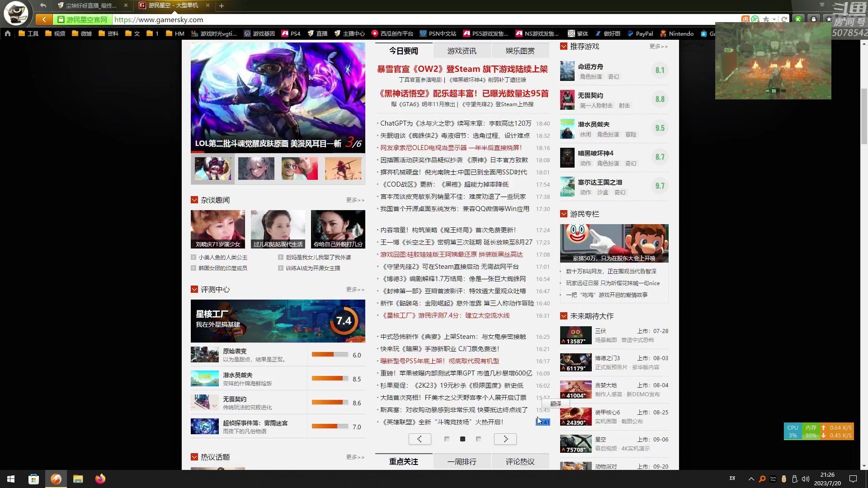Open the Nintendo bookmark
Image resolution: width=868 pixels, height=488 pixels.
click(x=677, y=33)
